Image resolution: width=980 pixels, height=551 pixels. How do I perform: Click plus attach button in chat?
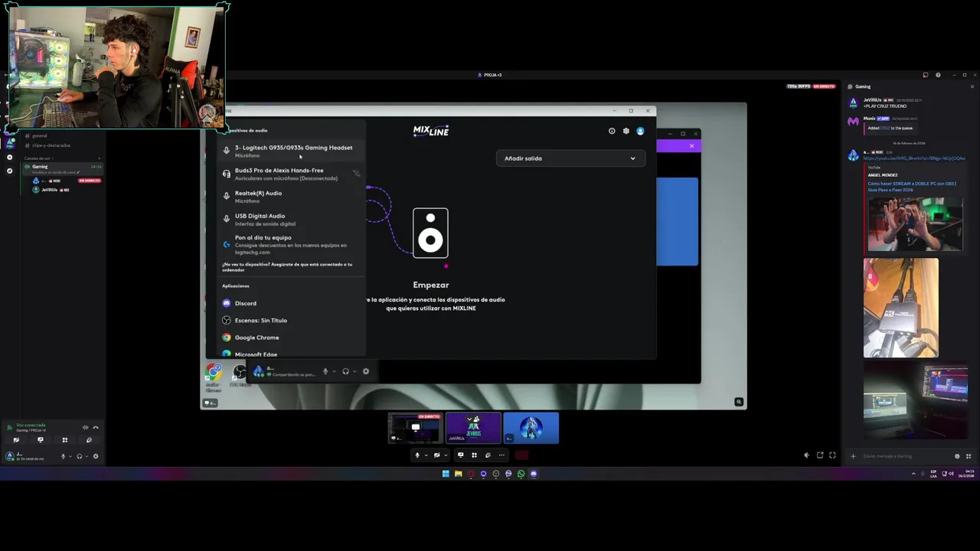853,456
